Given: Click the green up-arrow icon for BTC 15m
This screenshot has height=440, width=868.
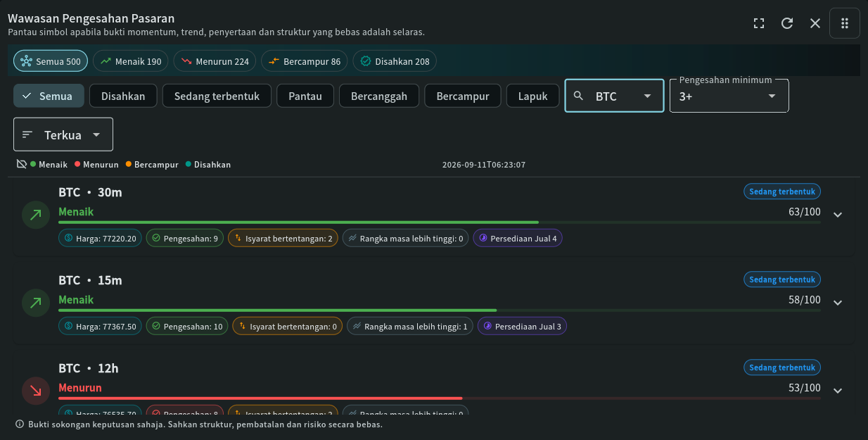Looking at the screenshot, I should point(36,303).
